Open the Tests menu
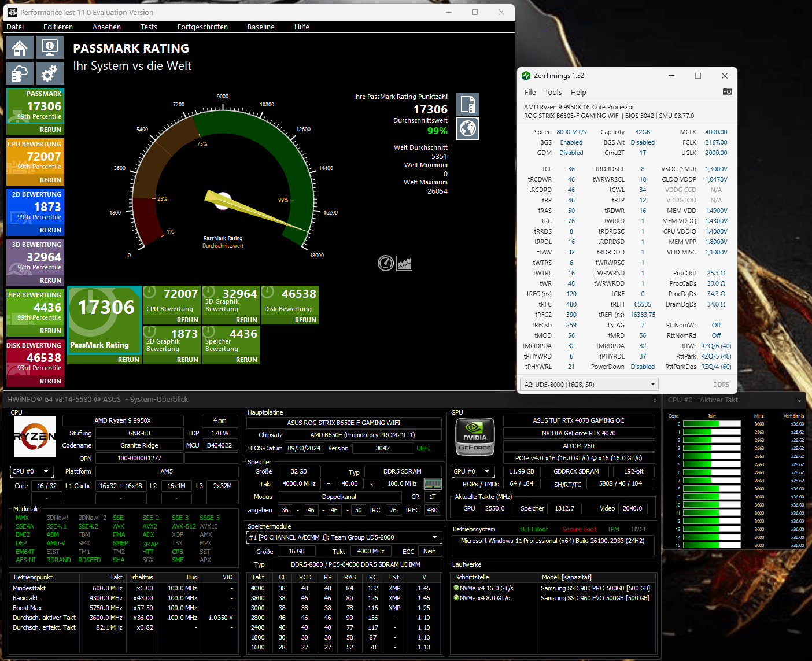The width and height of the screenshot is (812, 661). pos(149,27)
